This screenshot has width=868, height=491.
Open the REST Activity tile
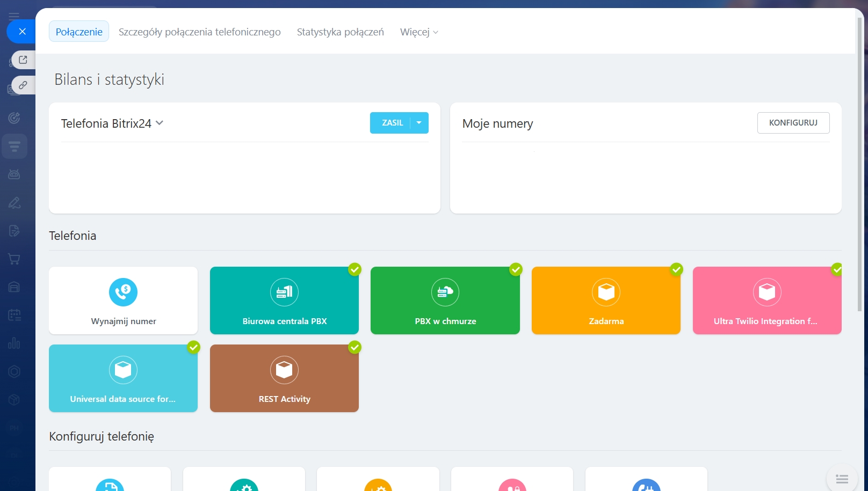pyautogui.click(x=284, y=378)
